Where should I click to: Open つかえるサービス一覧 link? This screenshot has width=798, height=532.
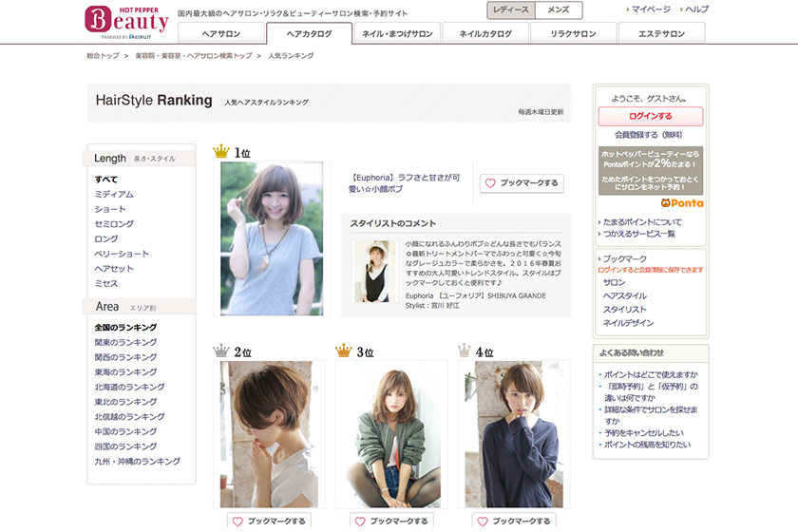click(x=639, y=234)
